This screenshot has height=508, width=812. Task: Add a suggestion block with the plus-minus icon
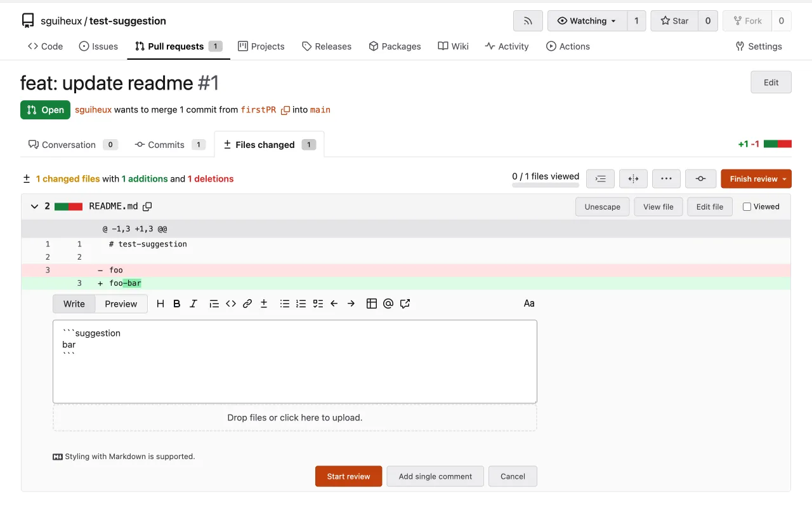click(x=264, y=304)
